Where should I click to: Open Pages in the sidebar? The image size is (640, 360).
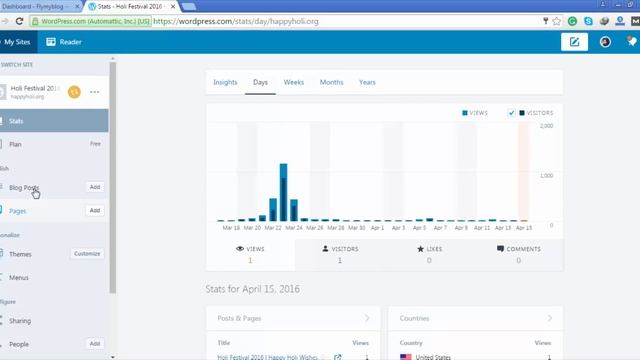[x=17, y=211]
